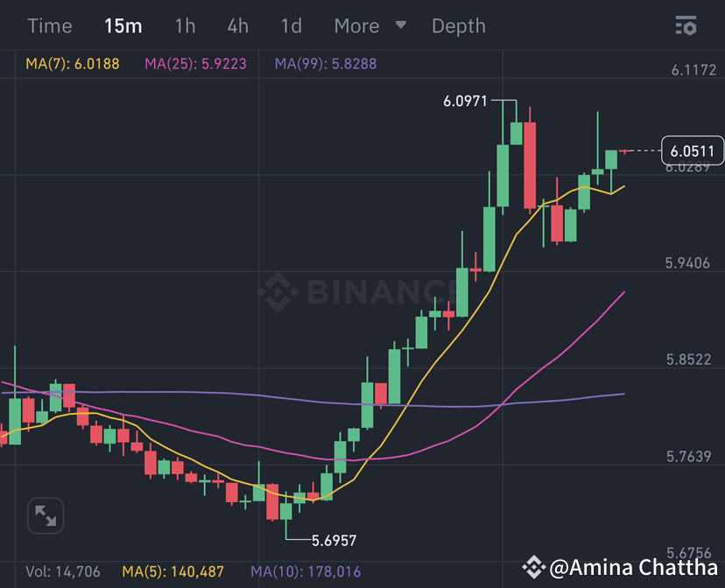Select the 15m interval tab
This screenshot has height=588, width=725.
point(123,26)
